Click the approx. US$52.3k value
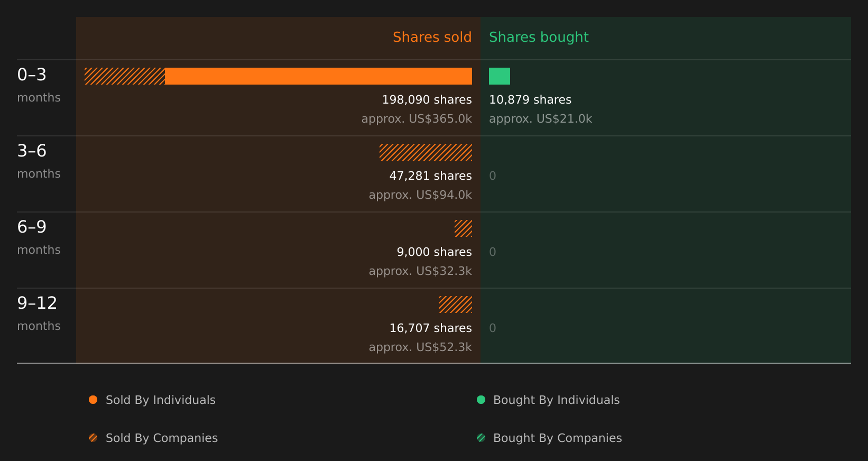This screenshot has width=868, height=461. click(x=420, y=347)
